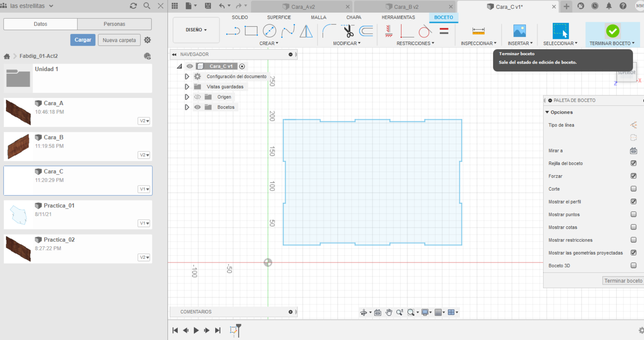The image size is (644, 340).
Task: Toggle visibility of Bocetos folder
Action: (197, 107)
